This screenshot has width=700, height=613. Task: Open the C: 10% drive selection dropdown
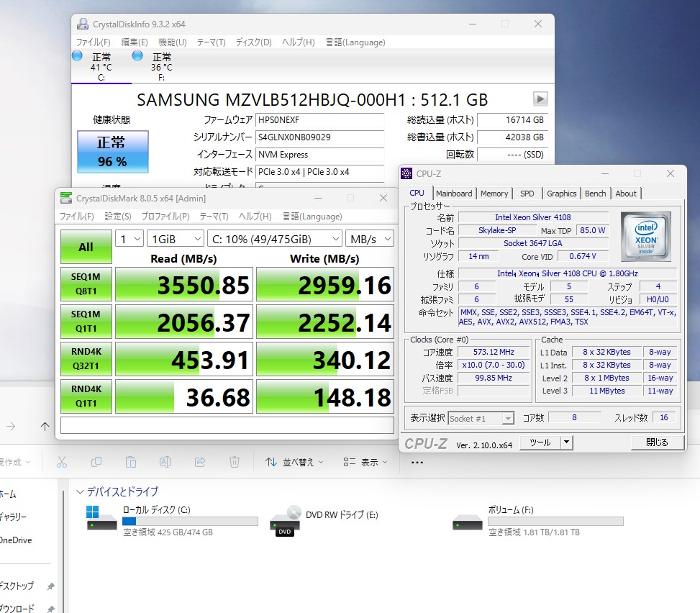(x=275, y=239)
